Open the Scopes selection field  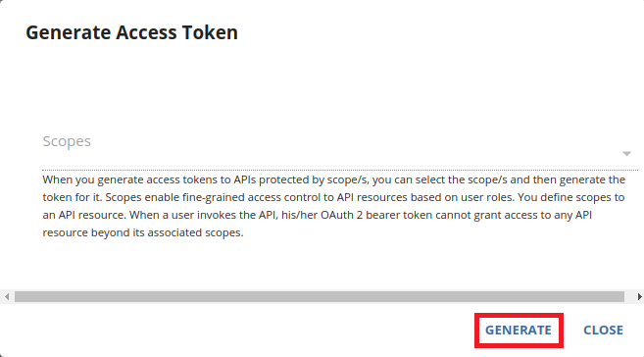340,148
